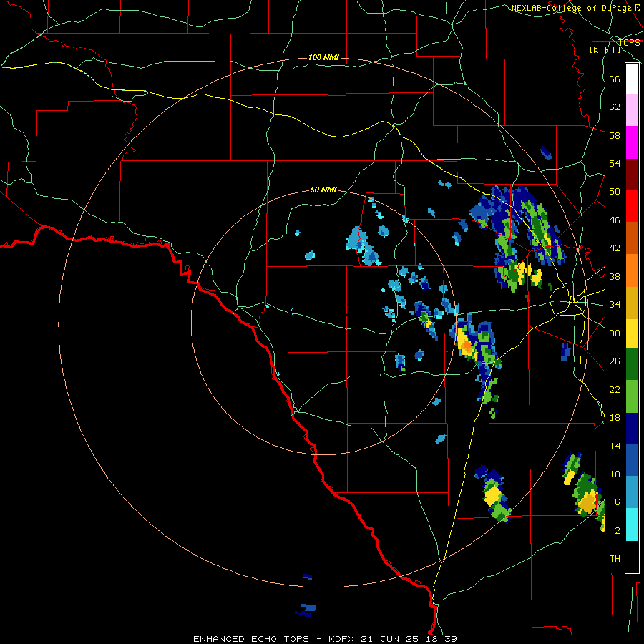644x644 pixels.
Task: Click the 100 NMI range ring label
Action: [323, 57]
